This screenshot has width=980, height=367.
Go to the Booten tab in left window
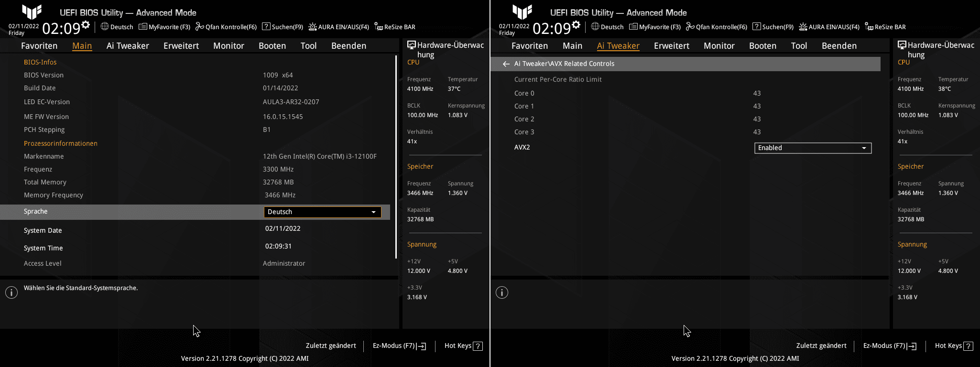pos(272,46)
